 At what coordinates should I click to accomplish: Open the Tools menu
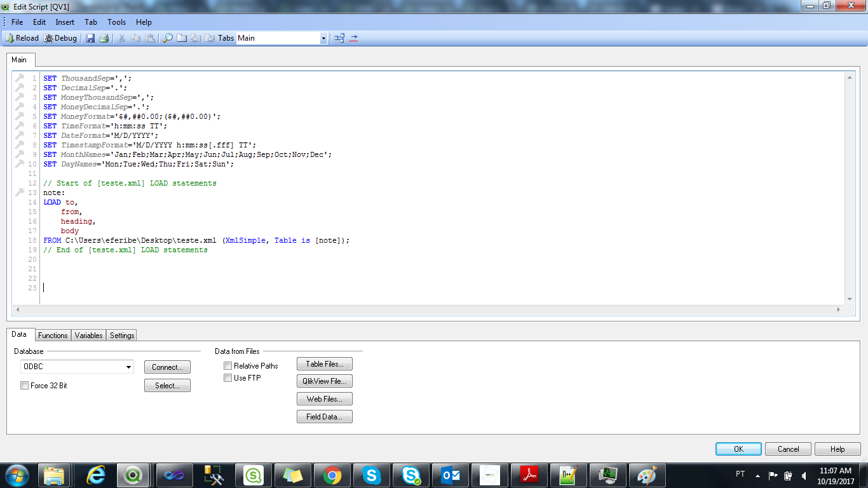coord(117,22)
